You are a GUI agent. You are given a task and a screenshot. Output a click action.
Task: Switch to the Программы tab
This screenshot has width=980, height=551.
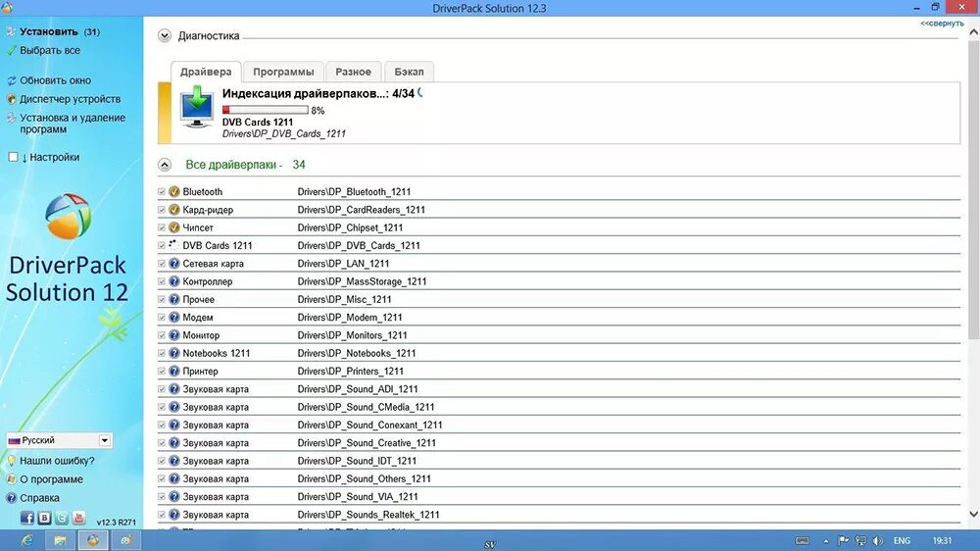tap(283, 72)
